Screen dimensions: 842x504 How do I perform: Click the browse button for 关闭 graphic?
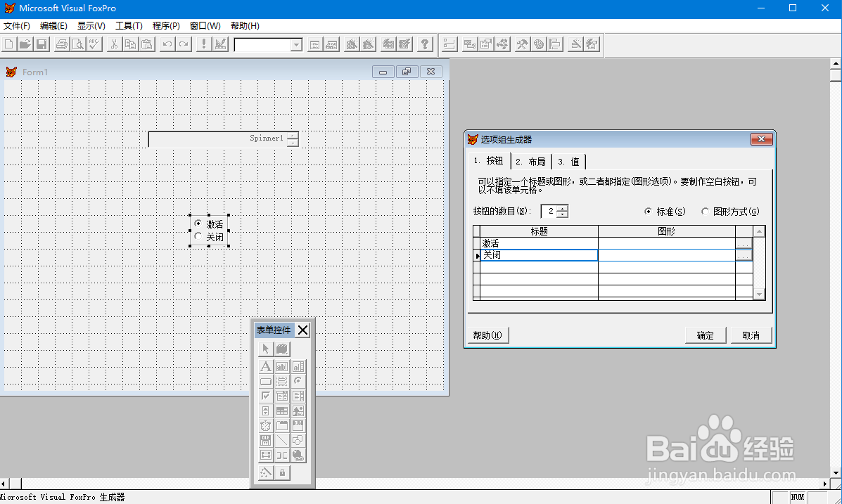(x=744, y=255)
